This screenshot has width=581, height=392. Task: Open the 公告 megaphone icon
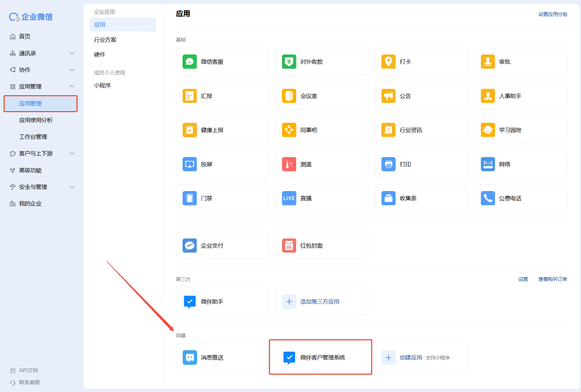click(389, 96)
